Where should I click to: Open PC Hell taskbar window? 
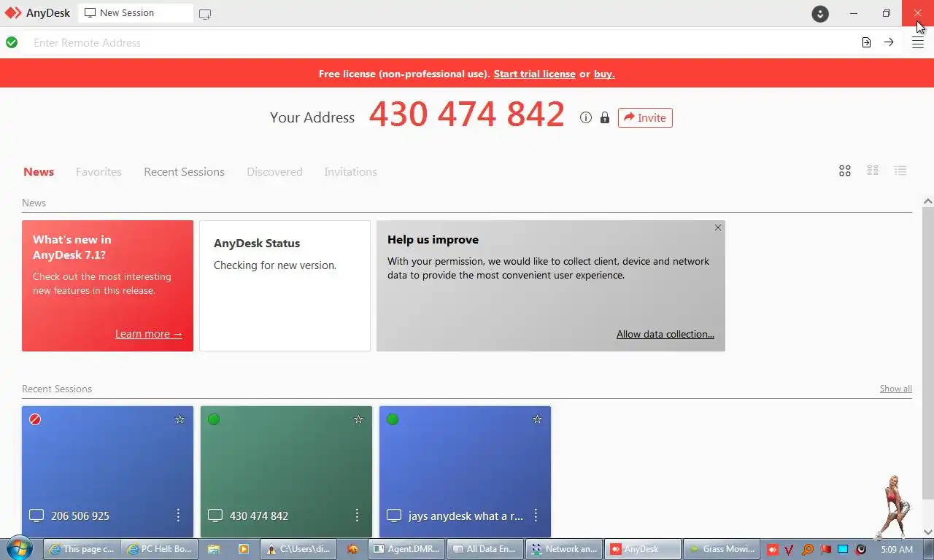pyautogui.click(x=160, y=549)
